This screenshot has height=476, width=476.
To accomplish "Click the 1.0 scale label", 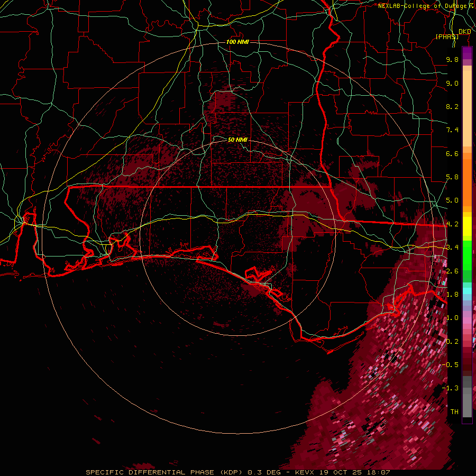I will tap(452, 318).
